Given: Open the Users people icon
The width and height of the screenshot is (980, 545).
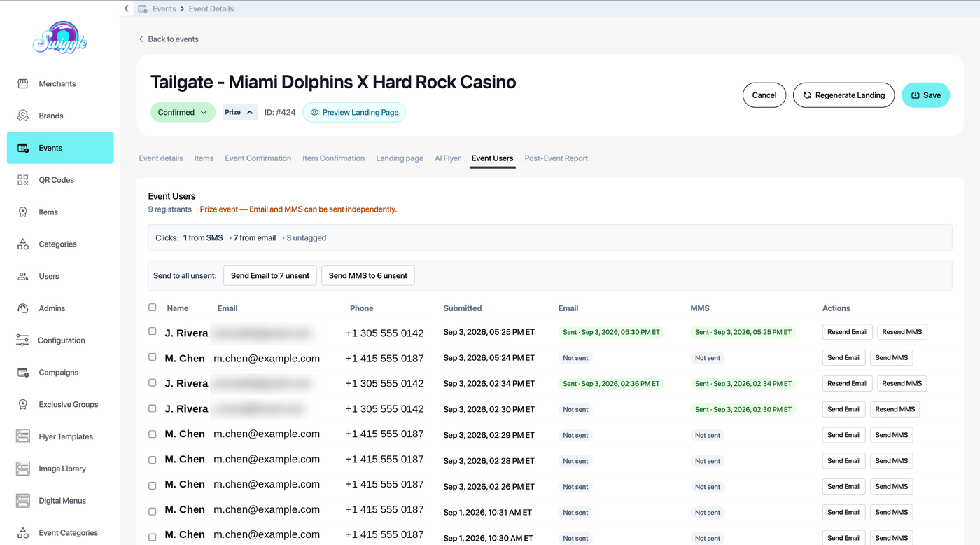Looking at the screenshot, I should 23,276.
